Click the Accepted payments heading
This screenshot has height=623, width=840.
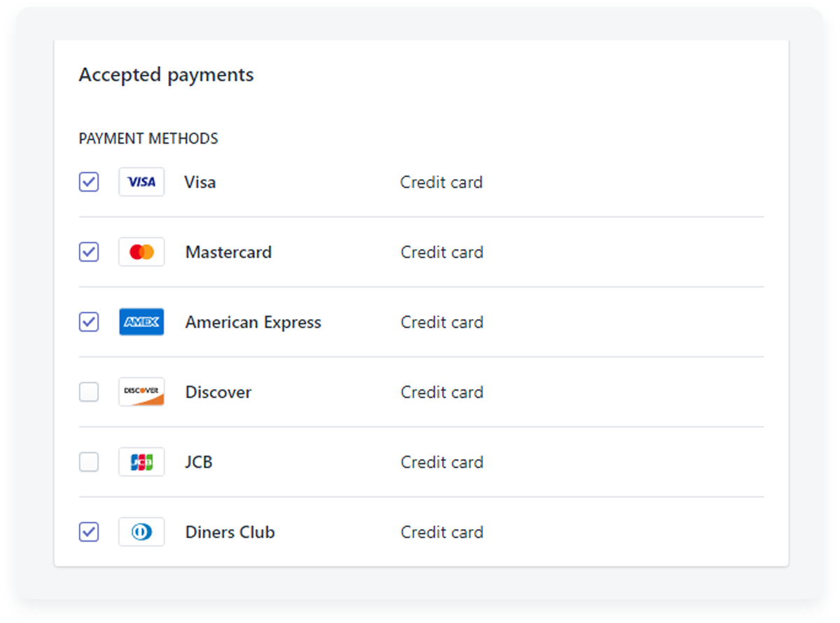click(167, 75)
